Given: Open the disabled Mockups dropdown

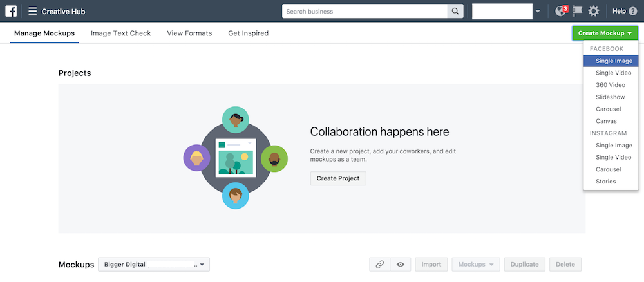Looking at the screenshot, I should (x=476, y=265).
